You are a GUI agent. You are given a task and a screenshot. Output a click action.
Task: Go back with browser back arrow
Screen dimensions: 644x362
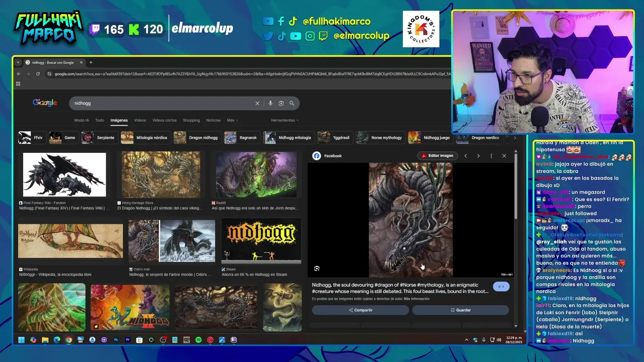point(19,74)
